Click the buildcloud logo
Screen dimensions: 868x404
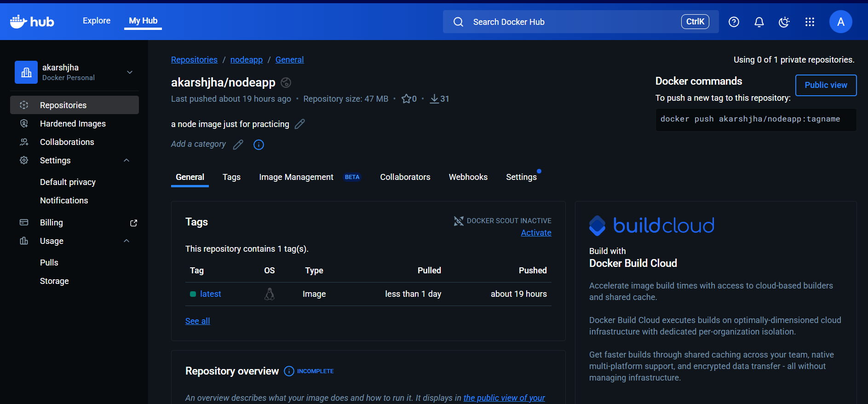(652, 225)
